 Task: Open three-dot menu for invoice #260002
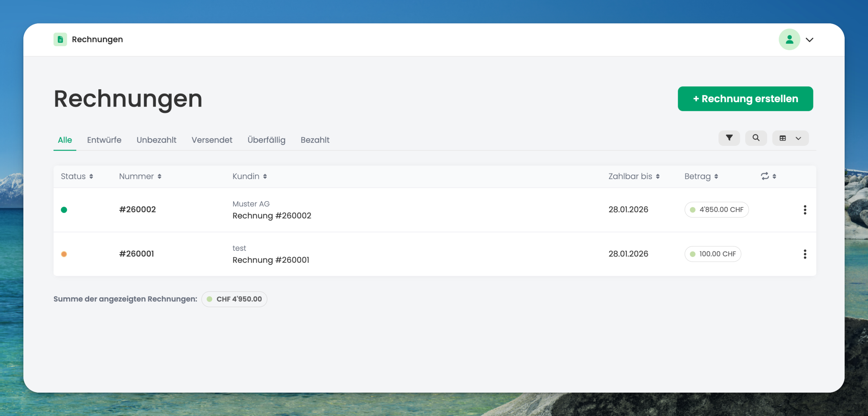(x=805, y=210)
